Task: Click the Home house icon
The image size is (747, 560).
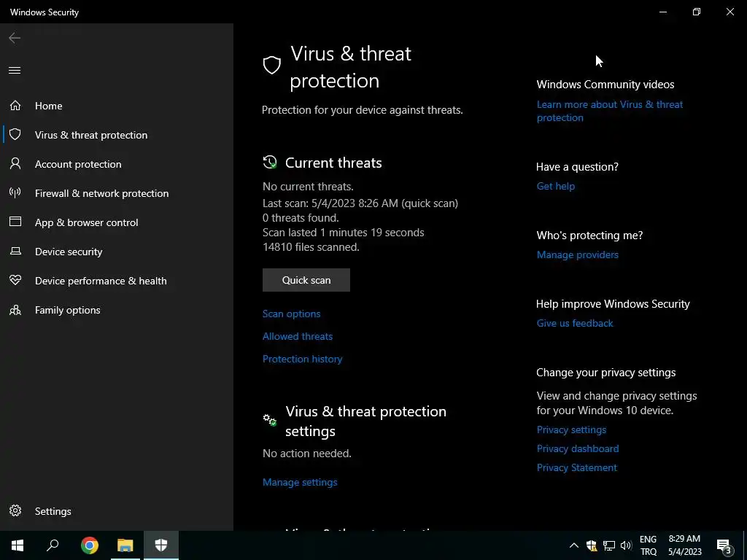Action: [x=15, y=105]
